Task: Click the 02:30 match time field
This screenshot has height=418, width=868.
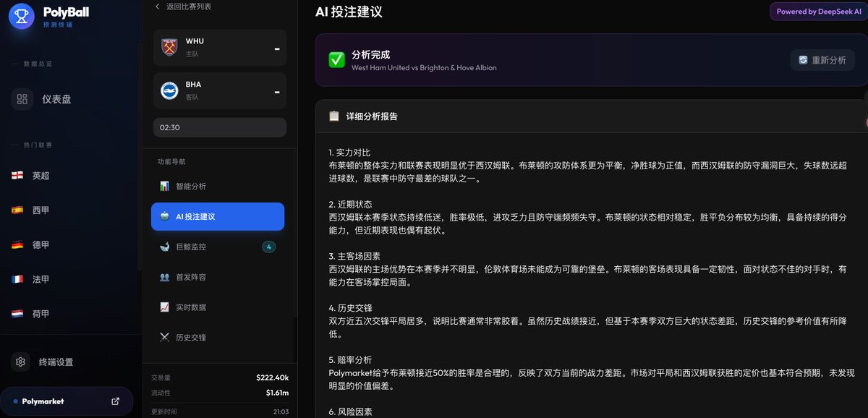Action: pos(219,127)
